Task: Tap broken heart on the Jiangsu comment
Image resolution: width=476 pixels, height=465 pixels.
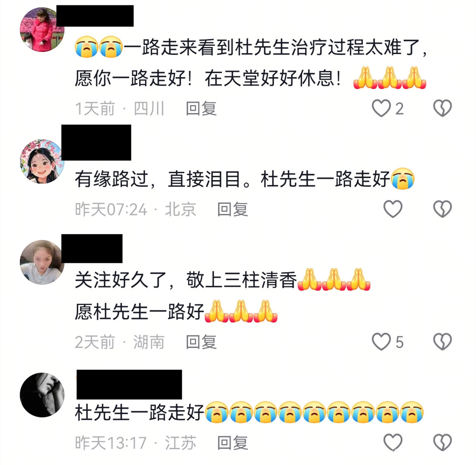Action: click(x=442, y=442)
